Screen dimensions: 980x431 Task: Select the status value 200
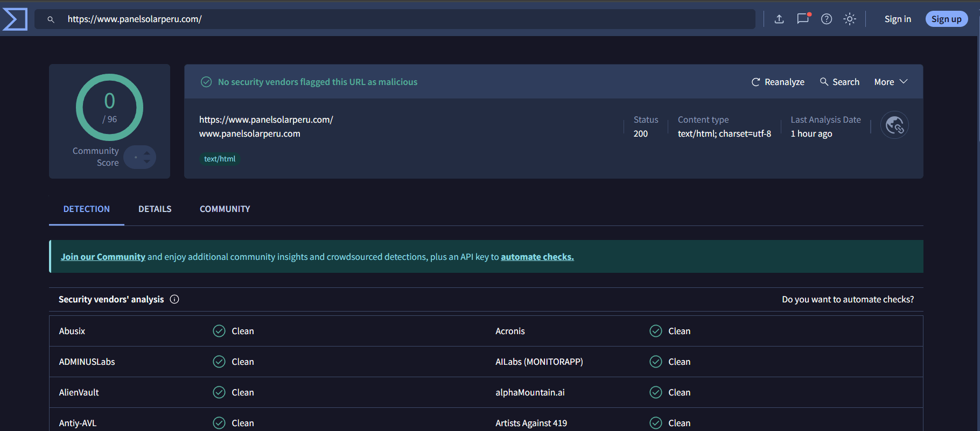click(x=641, y=133)
